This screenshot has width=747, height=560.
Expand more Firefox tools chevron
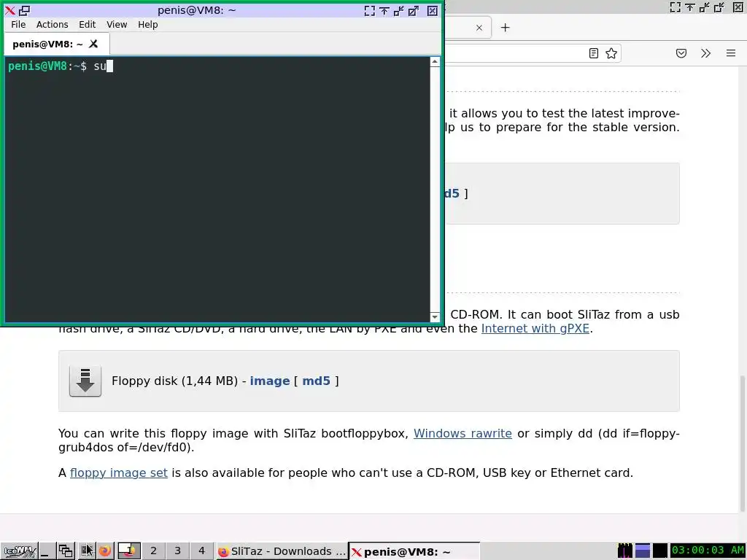(x=705, y=53)
